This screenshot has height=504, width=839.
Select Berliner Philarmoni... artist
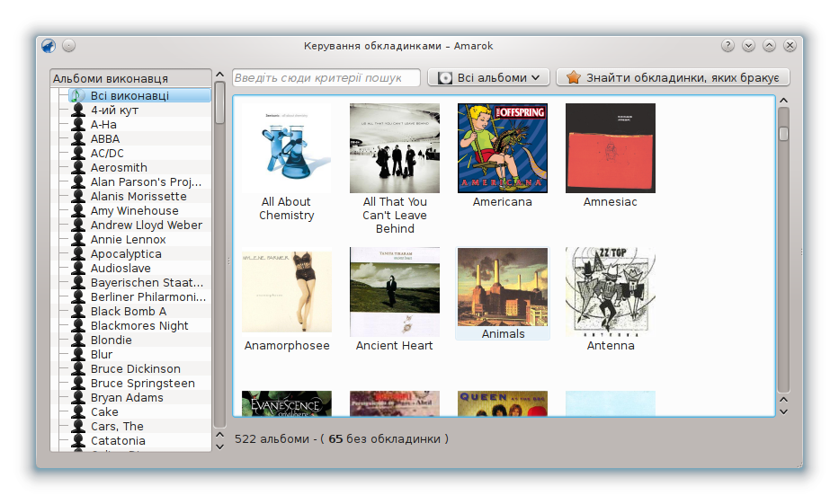(148, 297)
